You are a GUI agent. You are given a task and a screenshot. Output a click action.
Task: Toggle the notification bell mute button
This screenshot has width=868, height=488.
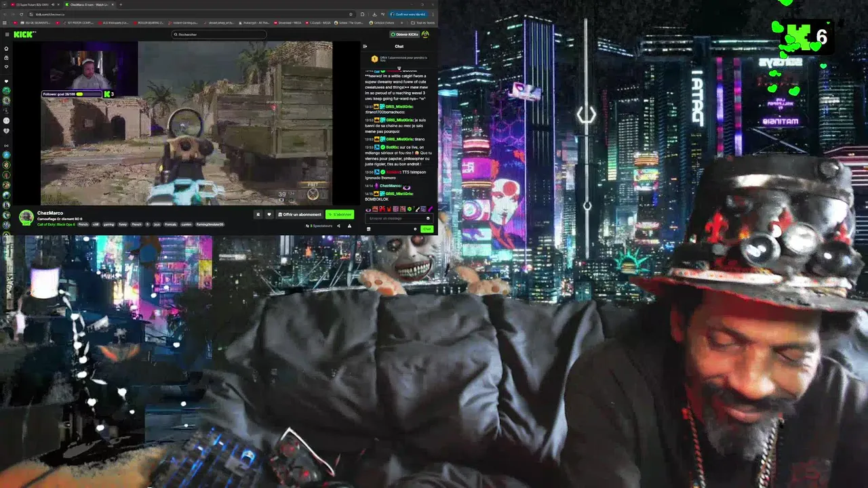pyautogui.click(x=258, y=214)
